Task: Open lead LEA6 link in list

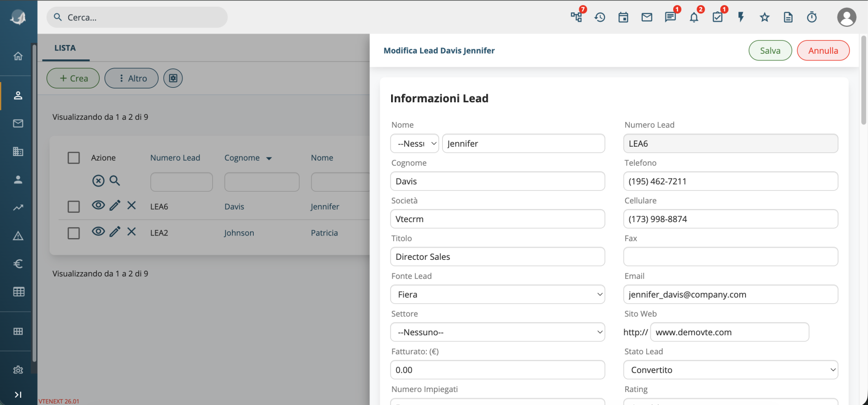Action: (x=159, y=207)
